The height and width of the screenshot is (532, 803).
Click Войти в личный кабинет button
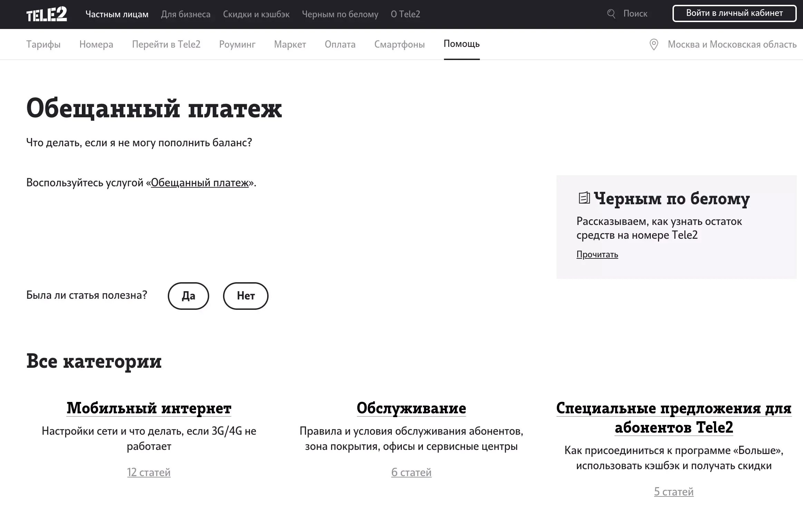(x=734, y=13)
